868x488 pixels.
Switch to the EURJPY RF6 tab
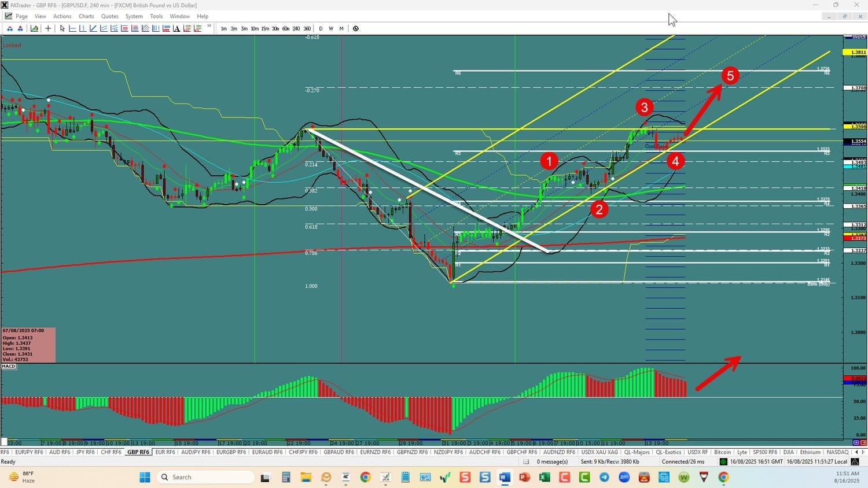29,452
